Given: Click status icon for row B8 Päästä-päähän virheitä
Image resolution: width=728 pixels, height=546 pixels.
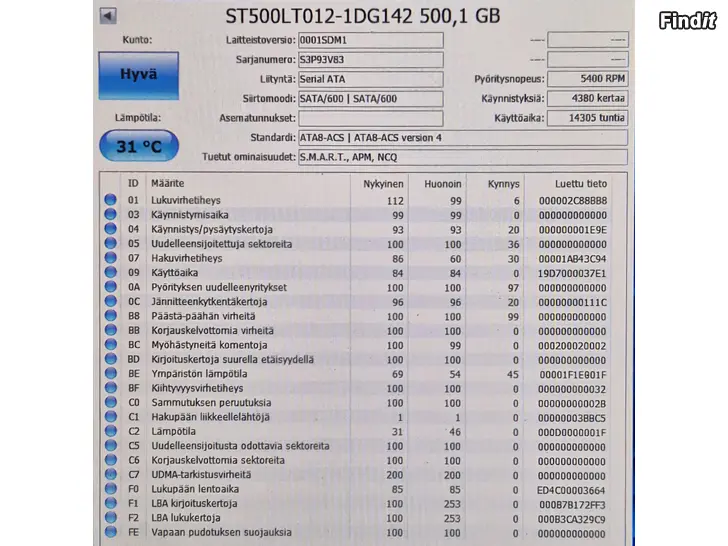Looking at the screenshot, I should (x=110, y=315).
